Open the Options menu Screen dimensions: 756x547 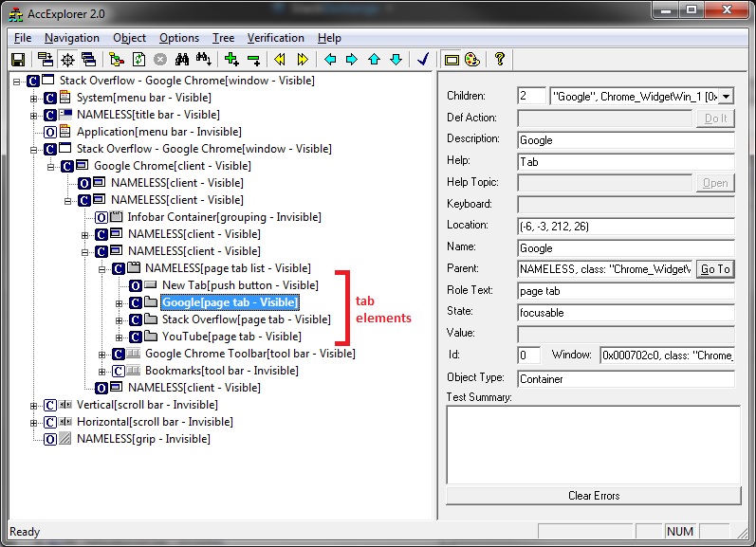(x=179, y=38)
